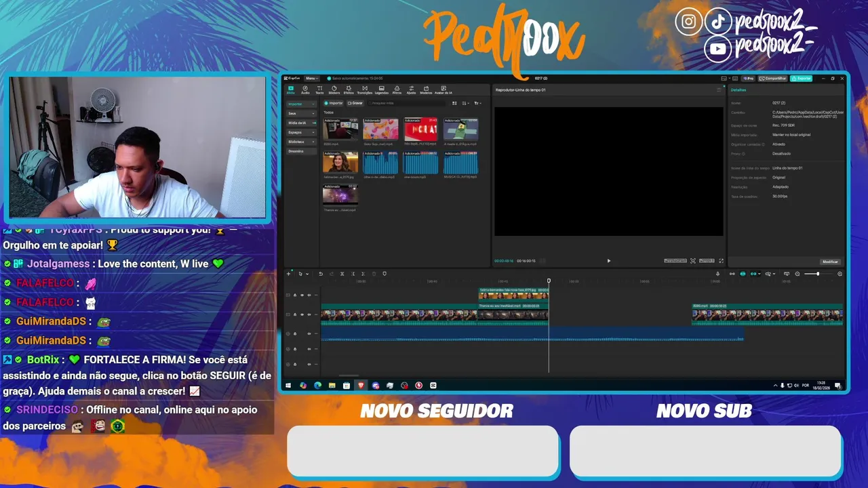This screenshot has width=868, height=488.
Task: Click the Gravar record button
Action: click(x=355, y=103)
